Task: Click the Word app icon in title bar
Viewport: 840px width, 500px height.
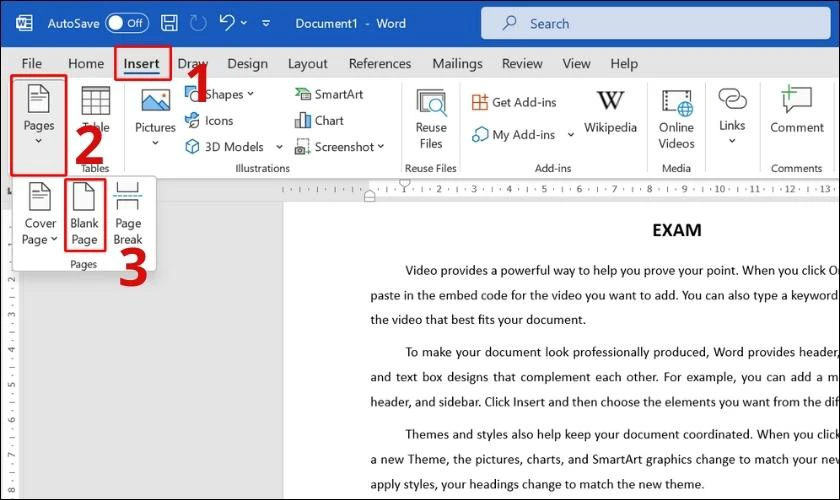Action: 24,23
